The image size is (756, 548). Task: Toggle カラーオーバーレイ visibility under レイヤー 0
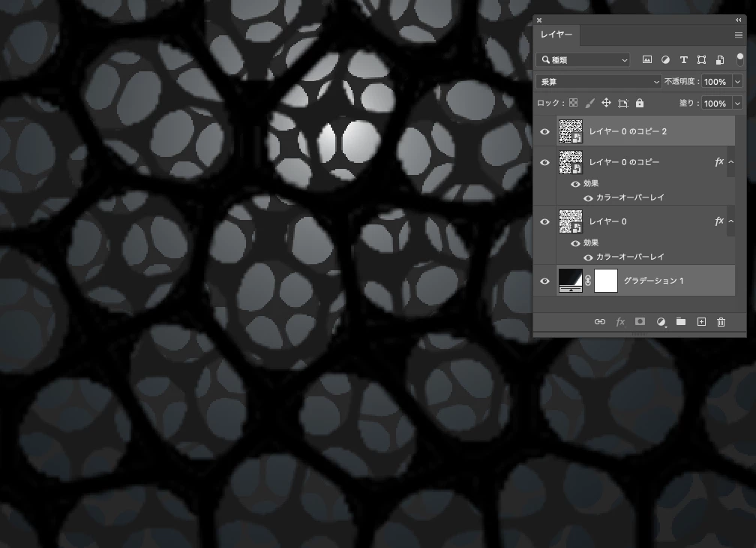(588, 257)
